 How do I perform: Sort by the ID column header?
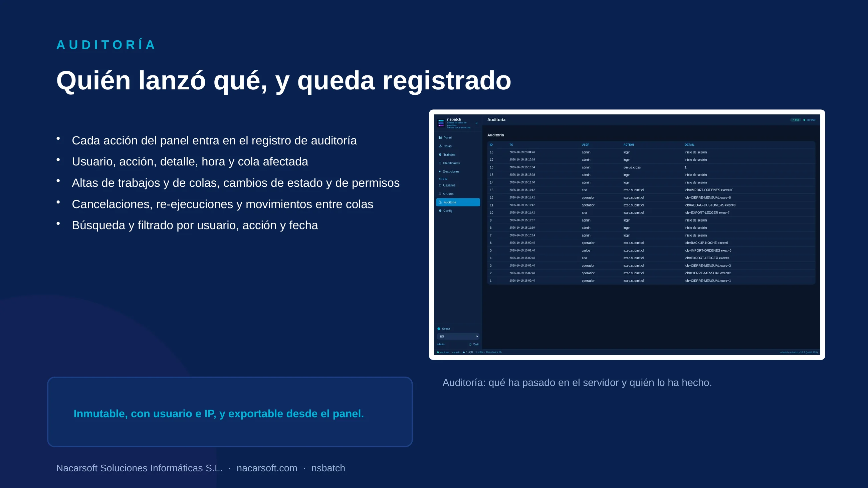tap(491, 145)
